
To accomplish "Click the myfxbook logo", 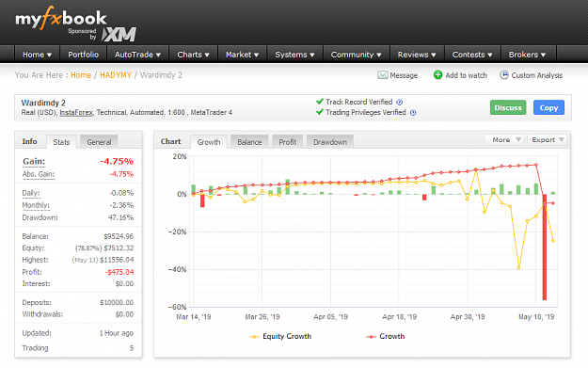I will [x=61, y=18].
